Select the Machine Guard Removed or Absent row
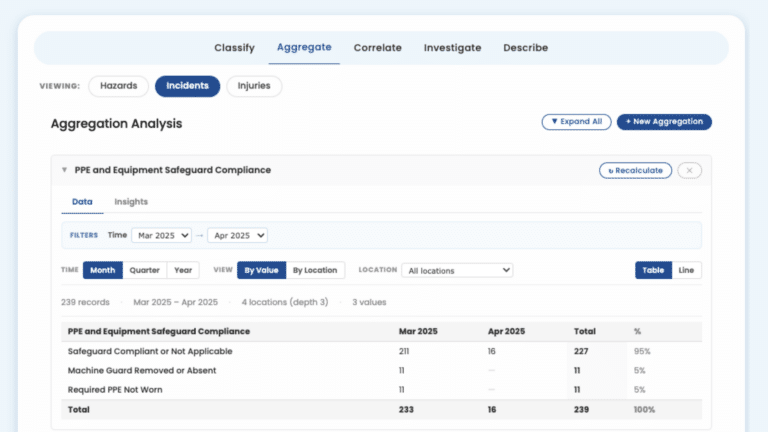Viewport: 768px width, 432px height. click(381, 370)
